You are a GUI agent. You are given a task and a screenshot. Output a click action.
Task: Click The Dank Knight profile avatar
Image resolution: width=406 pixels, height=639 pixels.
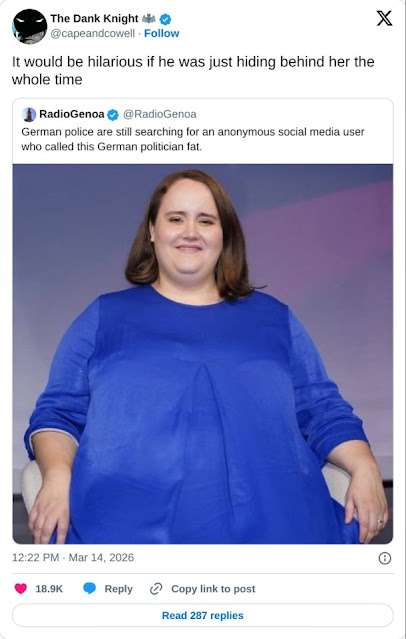point(29,26)
